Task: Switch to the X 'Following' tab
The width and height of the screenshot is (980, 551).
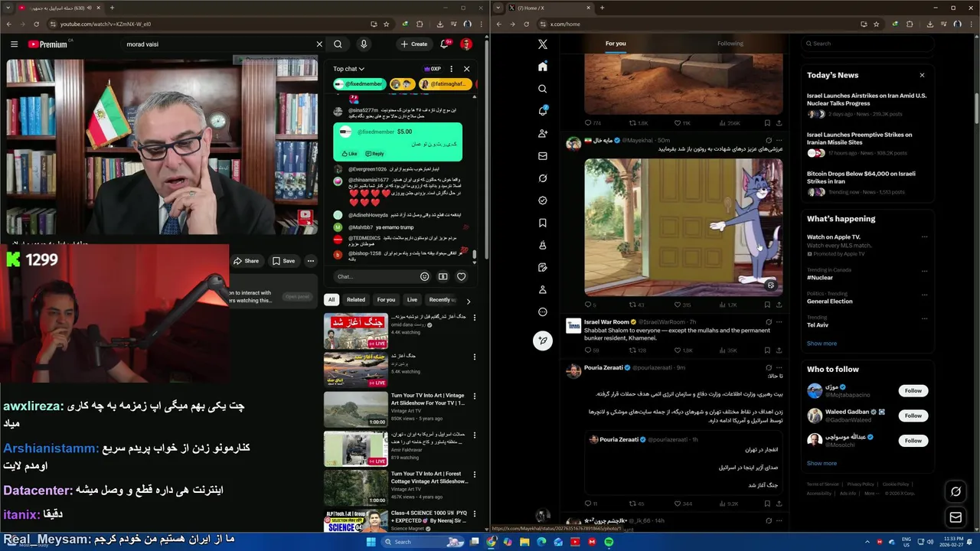Action: [x=730, y=44]
